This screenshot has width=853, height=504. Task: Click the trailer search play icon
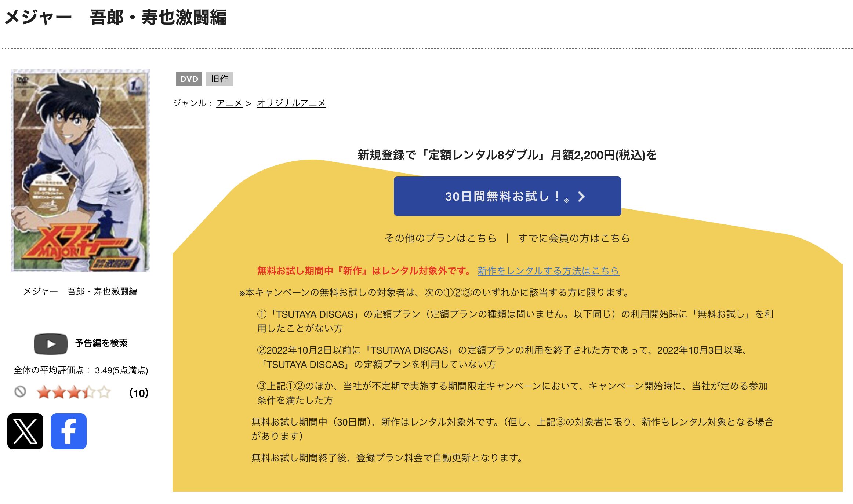point(51,343)
